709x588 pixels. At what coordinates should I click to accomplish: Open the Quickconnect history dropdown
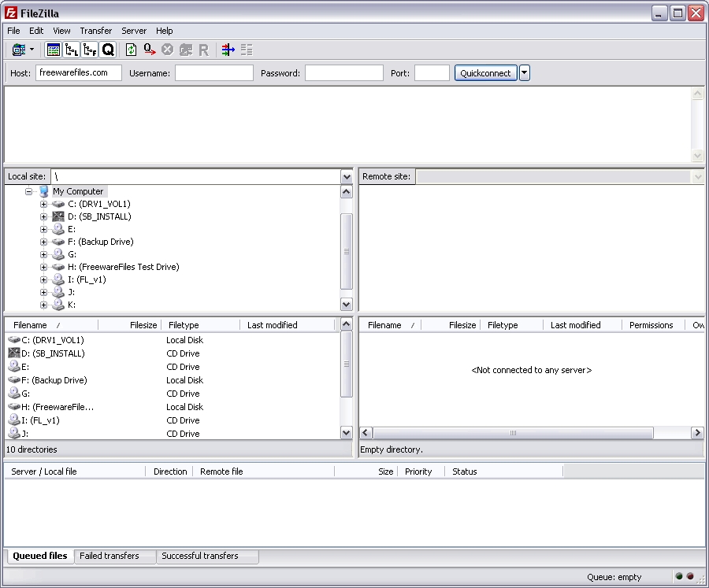tap(524, 72)
